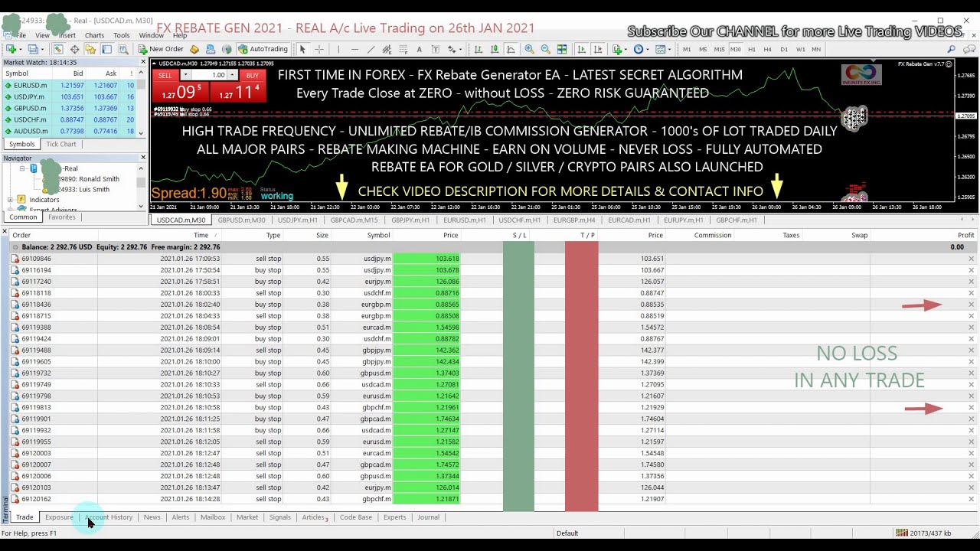
Task: Open the Exposure terminal tab
Action: [x=59, y=517]
